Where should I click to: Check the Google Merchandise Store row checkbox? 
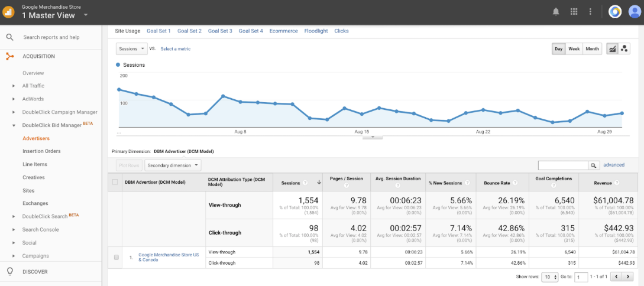pos(116,257)
